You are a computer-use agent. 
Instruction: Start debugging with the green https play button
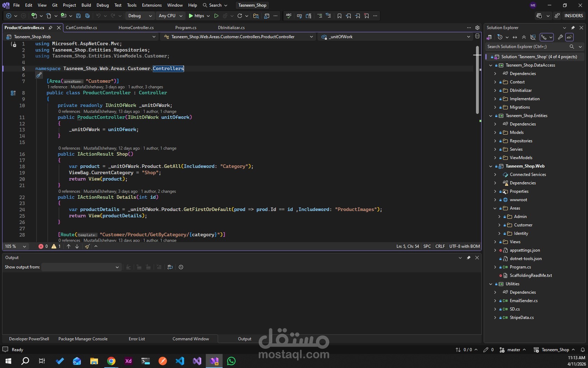(x=196, y=16)
